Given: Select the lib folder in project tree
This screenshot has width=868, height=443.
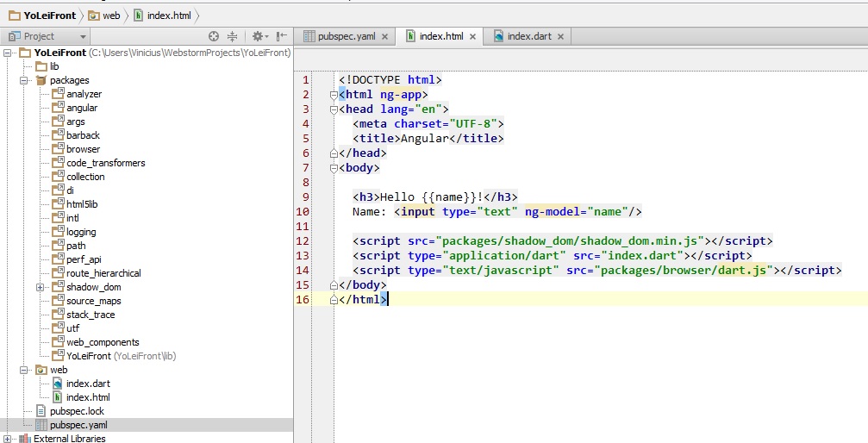Looking at the screenshot, I should (54, 66).
